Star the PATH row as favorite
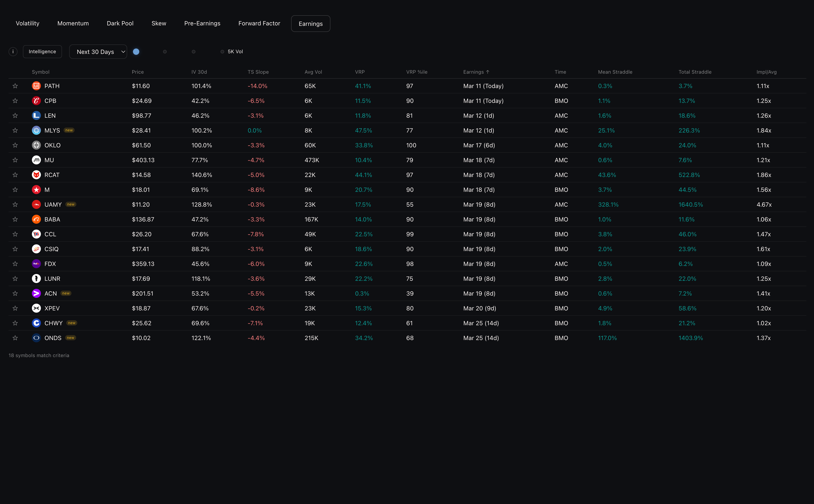 [x=15, y=86]
